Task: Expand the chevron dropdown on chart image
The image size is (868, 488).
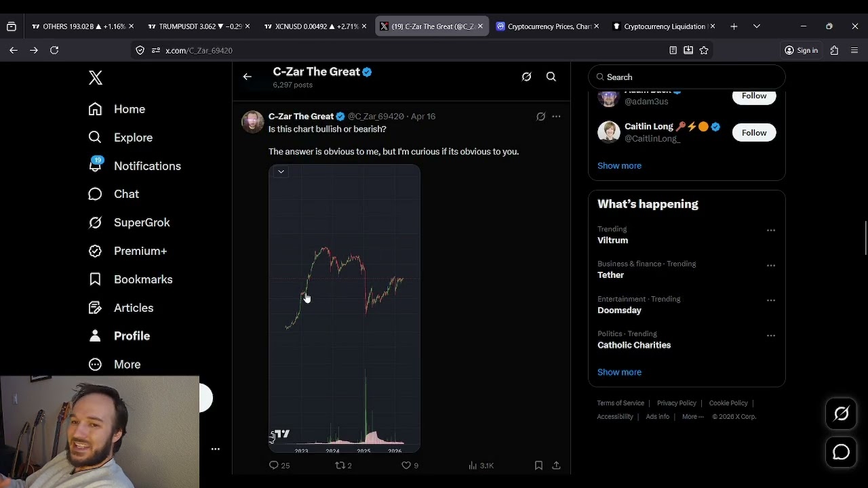Action: [281, 171]
